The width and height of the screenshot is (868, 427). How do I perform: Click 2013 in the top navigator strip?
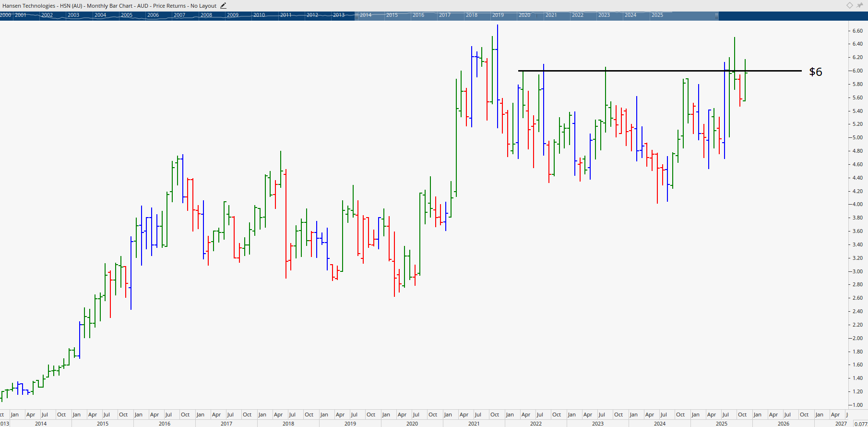339,15
